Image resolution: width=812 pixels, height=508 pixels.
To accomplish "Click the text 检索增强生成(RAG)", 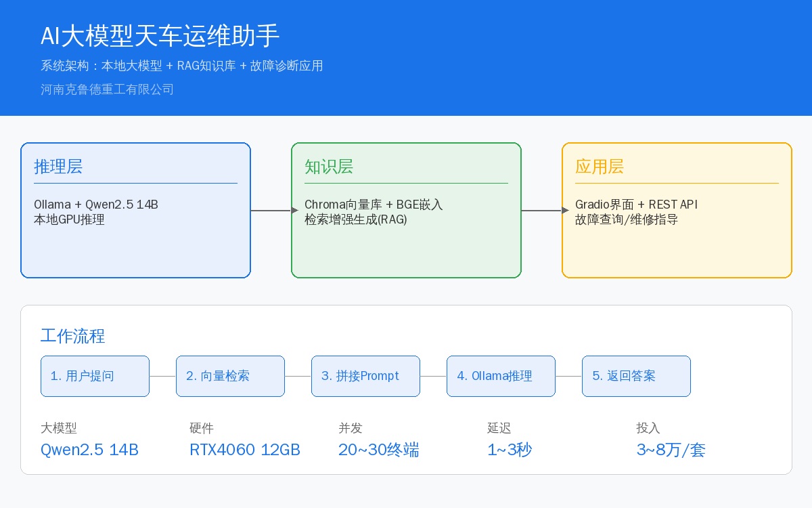I will (356, 219).
